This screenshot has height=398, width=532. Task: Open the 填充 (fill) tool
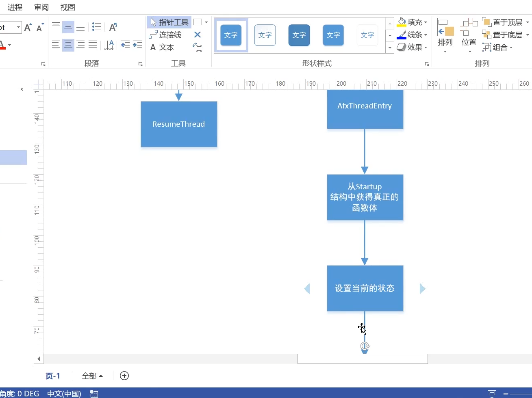click(412, 22)
